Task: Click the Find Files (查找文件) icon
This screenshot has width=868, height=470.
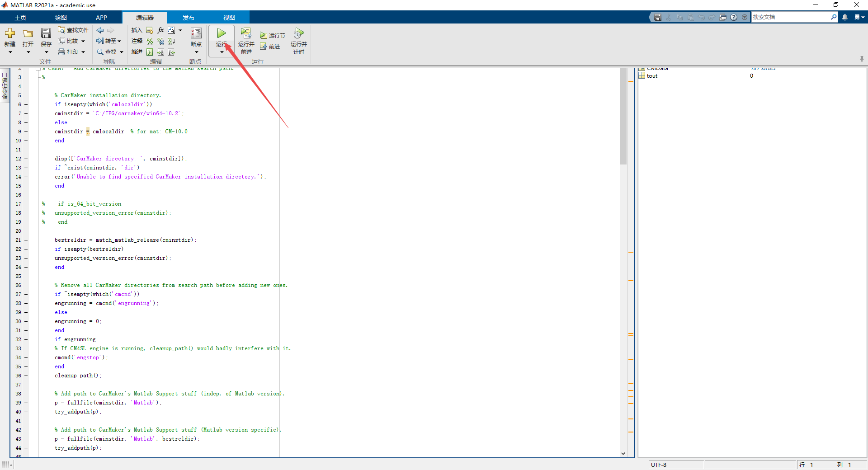Action: click(61, 30)
